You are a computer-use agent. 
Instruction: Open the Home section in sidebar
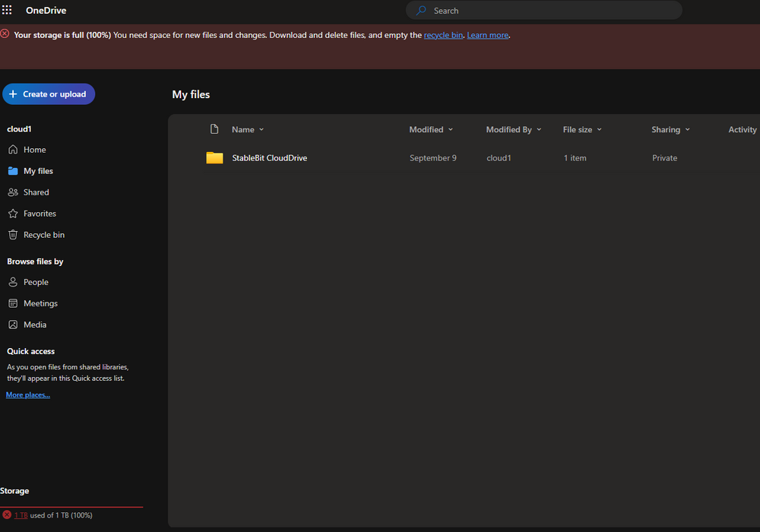(33, 149)
